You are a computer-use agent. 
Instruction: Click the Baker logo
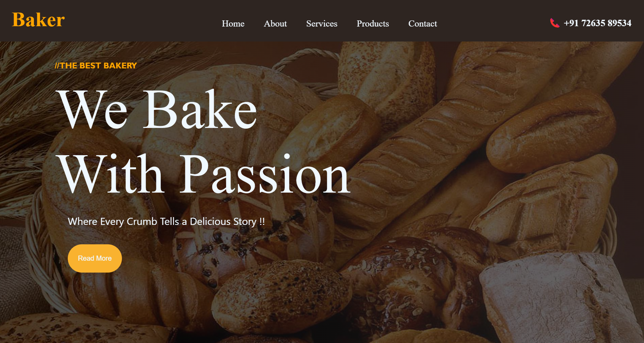pos(38,19)
